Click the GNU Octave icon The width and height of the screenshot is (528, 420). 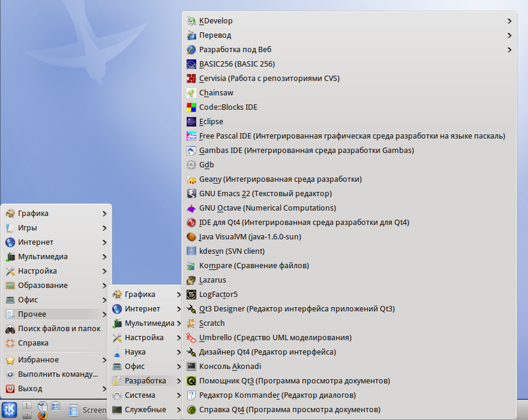pyautogui.click(x=191, y=208)
